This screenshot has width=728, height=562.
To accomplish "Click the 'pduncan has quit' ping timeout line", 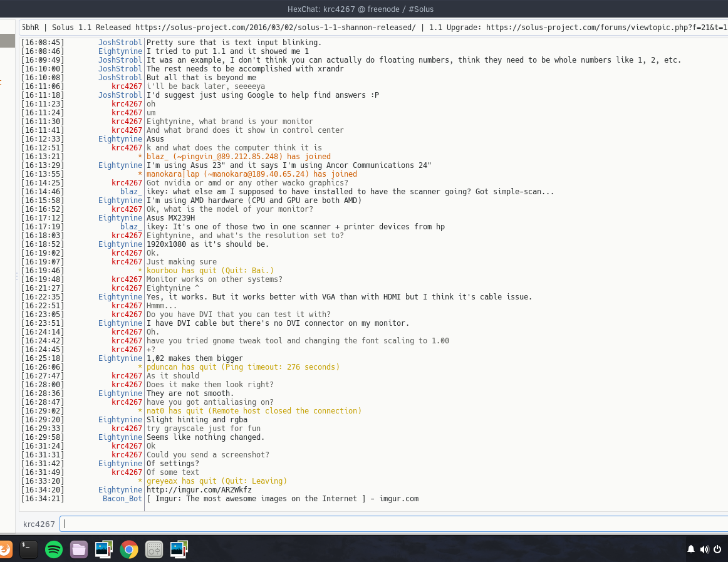I will (243, 367).
